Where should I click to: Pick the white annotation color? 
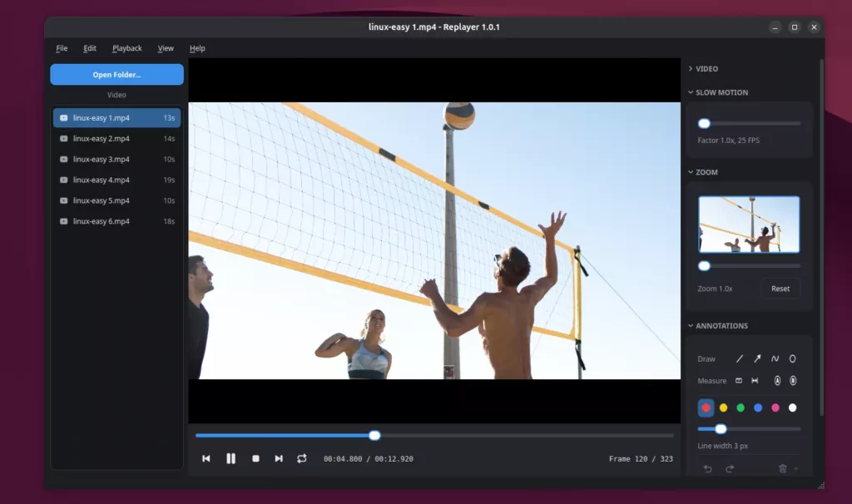tap(793, 408)
